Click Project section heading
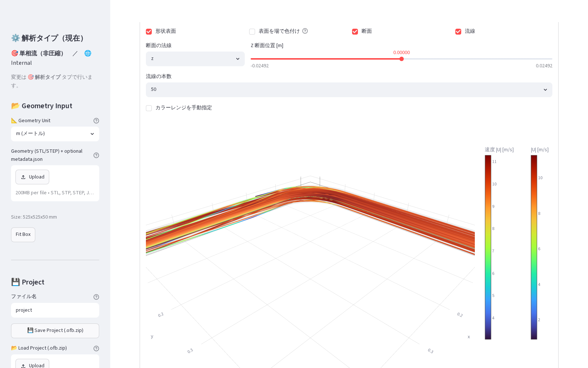This screenshot has height=368, width=588. click(28, 282)
